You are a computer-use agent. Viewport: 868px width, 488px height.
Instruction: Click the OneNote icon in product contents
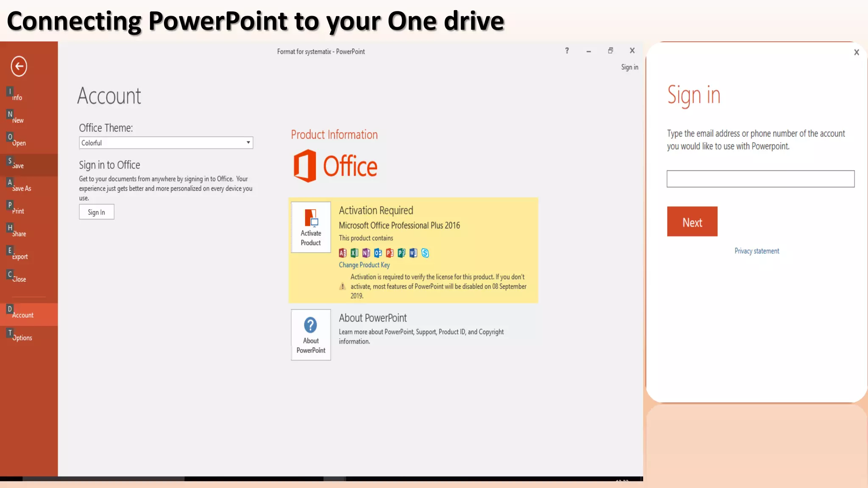click(366, 253)
